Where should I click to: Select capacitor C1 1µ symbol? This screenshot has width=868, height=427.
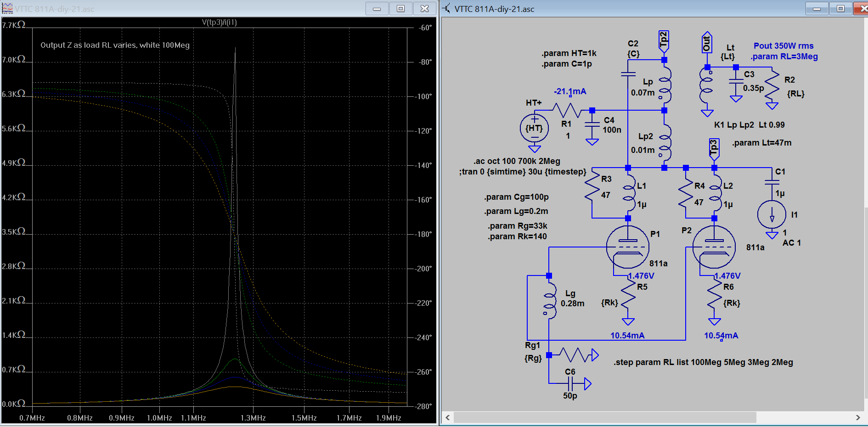[x=772, y=182]
